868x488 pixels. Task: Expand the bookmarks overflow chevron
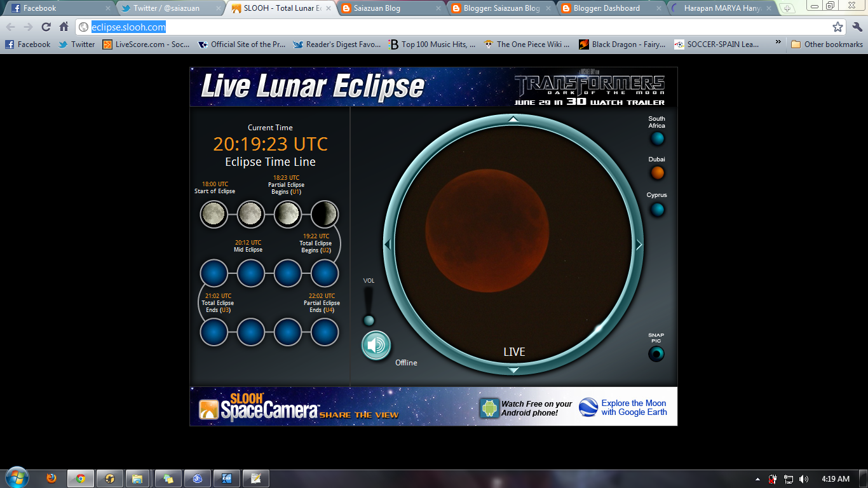778,42
